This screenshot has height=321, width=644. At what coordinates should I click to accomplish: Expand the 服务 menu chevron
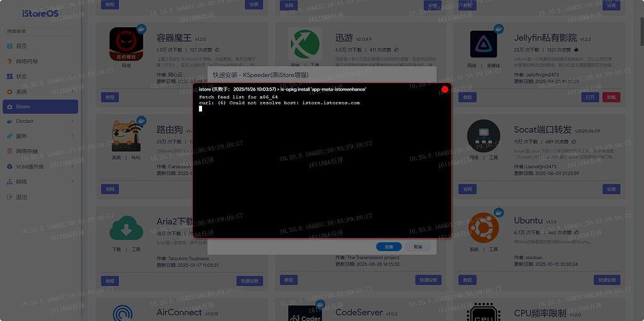pyautogui.click(x=72, y=136)
